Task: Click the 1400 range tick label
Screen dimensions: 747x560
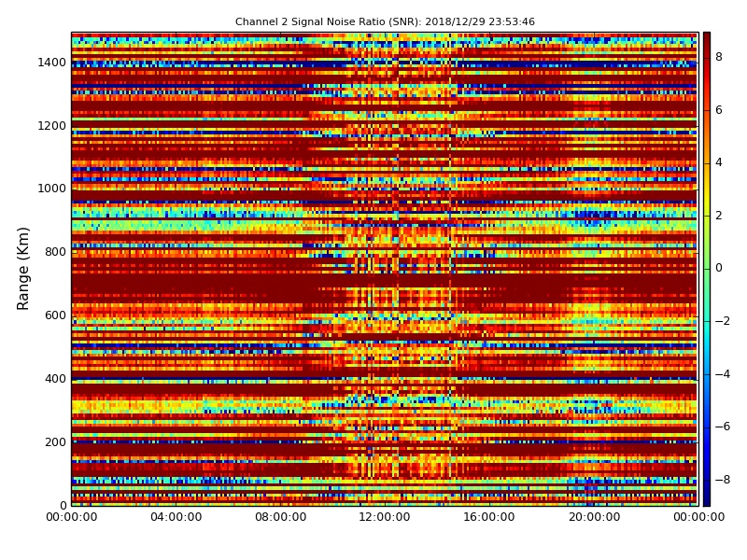Action: click(52, 63)
